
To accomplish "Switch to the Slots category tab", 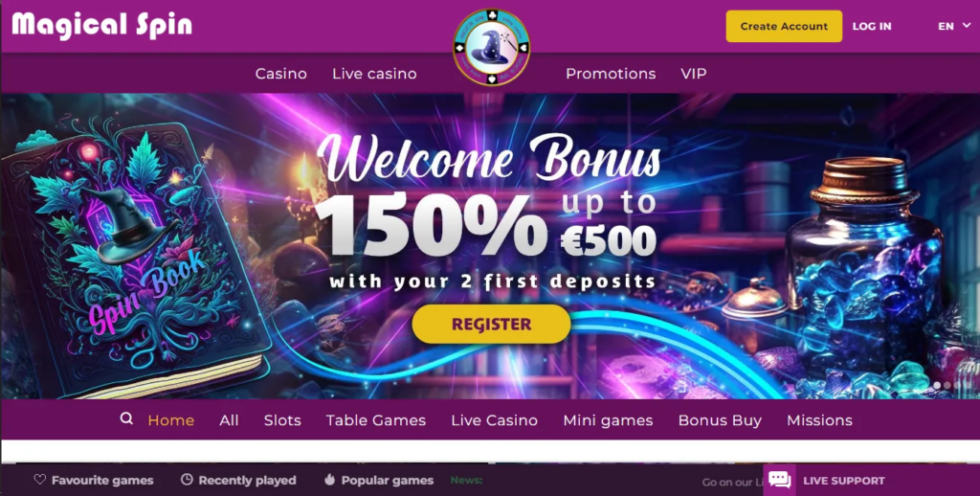I will pos(282,420).
